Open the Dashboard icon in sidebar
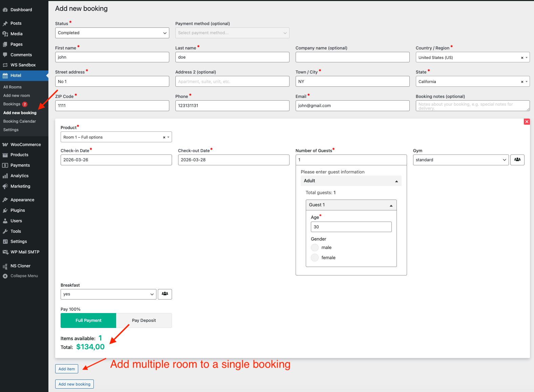Viewport: 534px width, 392px height. pyautogui.click(x=5, y=10)
